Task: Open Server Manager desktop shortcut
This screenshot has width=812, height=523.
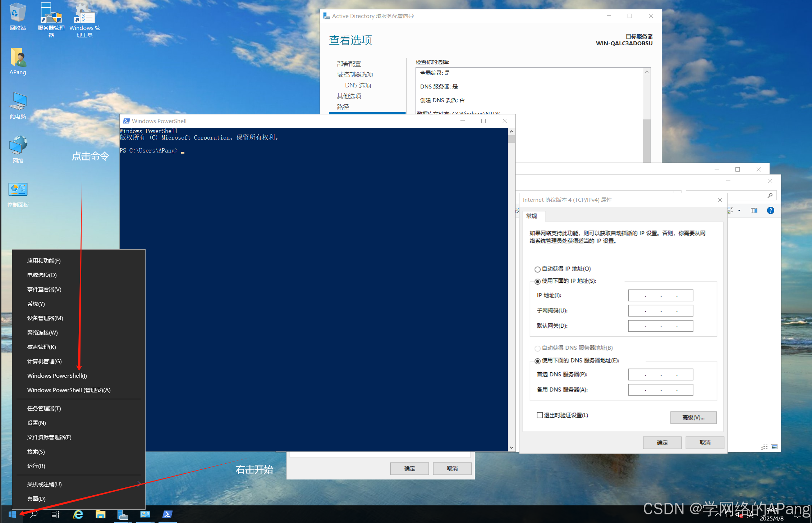Action: (51, 18)
